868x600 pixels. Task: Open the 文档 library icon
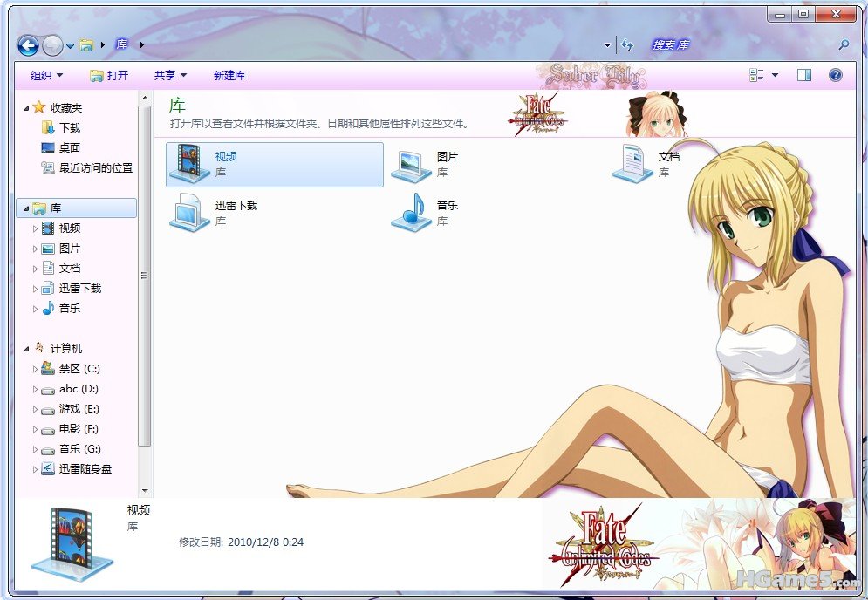click(632, 164)
